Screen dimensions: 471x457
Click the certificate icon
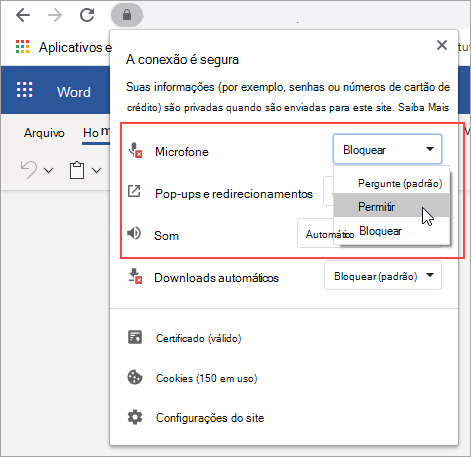135,337
